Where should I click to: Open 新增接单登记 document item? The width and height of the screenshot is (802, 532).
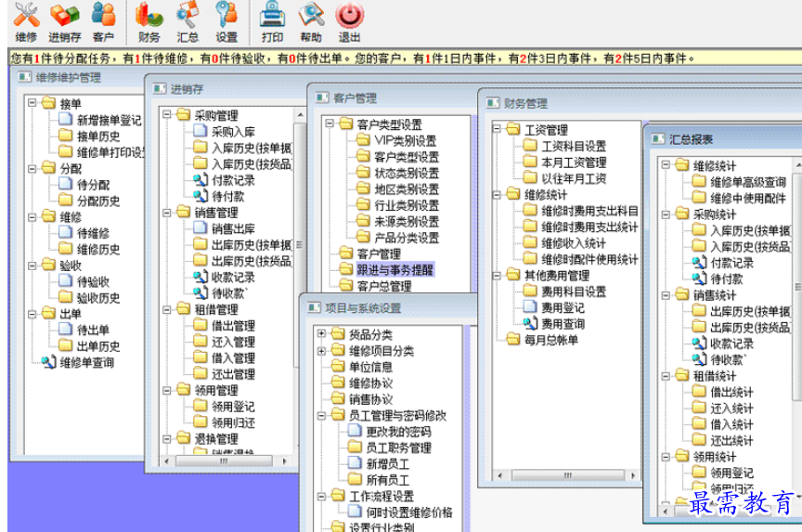(x=100, y=120)
